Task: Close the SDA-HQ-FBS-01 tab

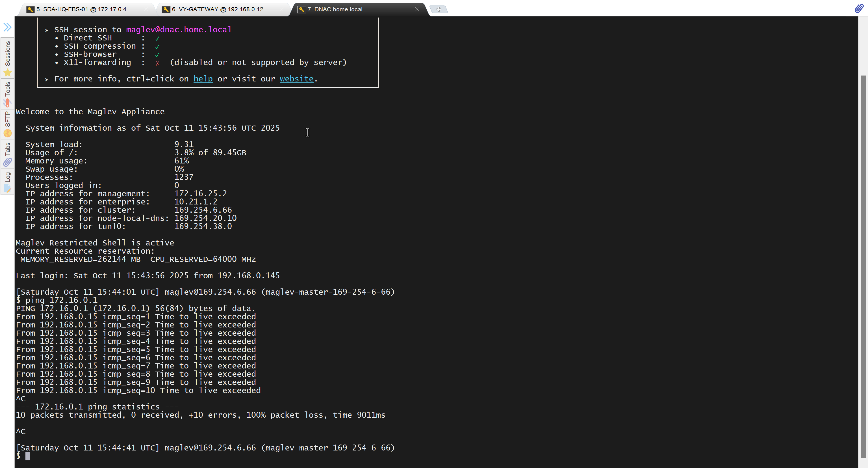Action: [146, 9]
